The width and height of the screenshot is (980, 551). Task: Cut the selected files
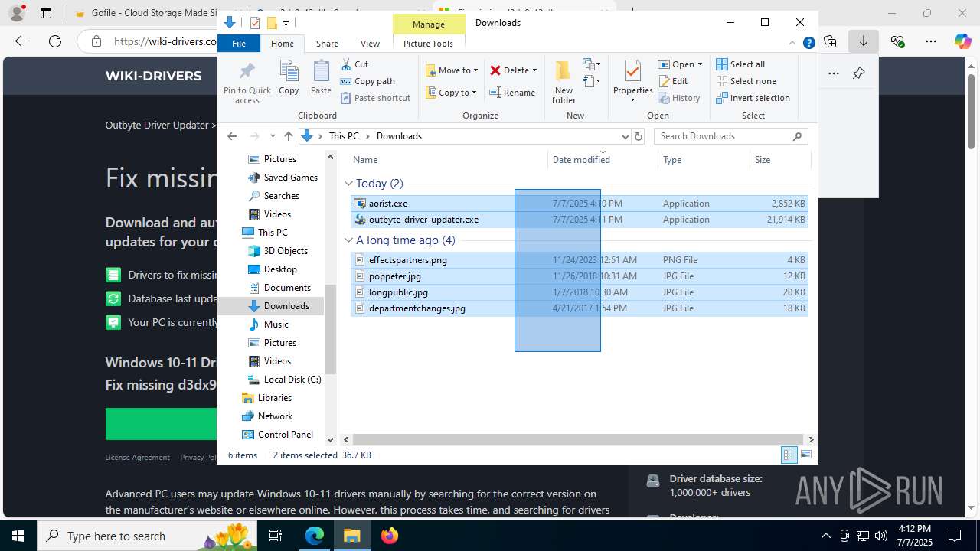coord(354,64)
